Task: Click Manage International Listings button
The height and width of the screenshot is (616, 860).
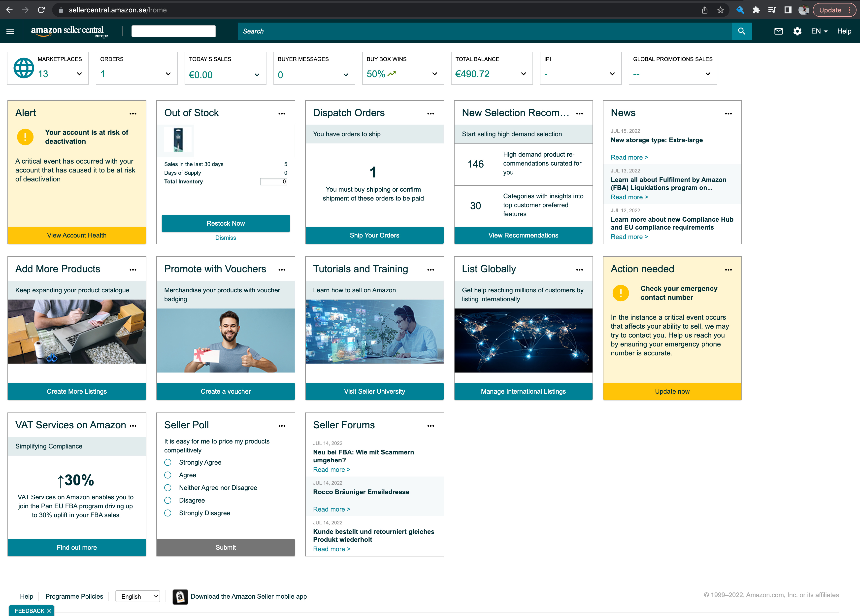Action: pos(523,391)
